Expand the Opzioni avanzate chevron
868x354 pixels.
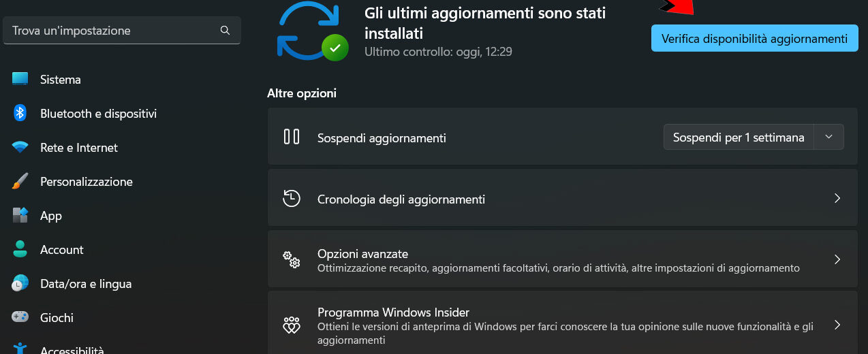[x=837, y=260]
